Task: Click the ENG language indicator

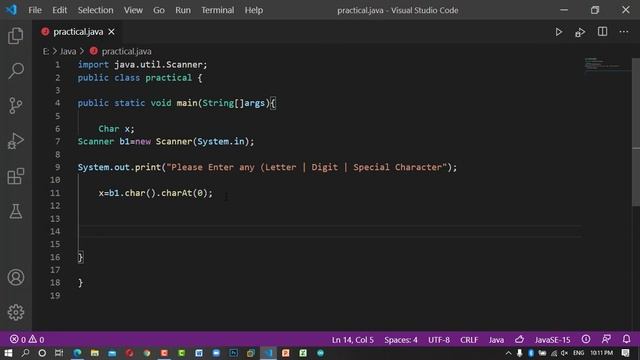Action: (x=578, y=353)
